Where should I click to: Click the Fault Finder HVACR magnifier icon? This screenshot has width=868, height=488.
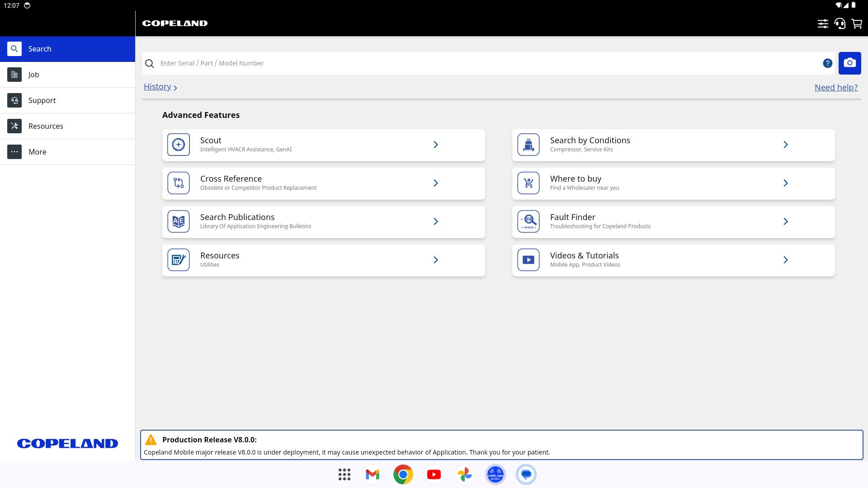coord(528,221)
